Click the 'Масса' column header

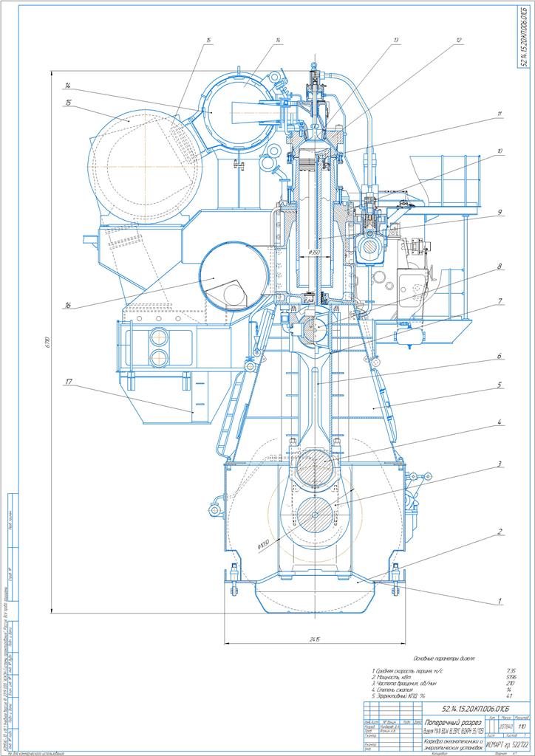(506, 718)
